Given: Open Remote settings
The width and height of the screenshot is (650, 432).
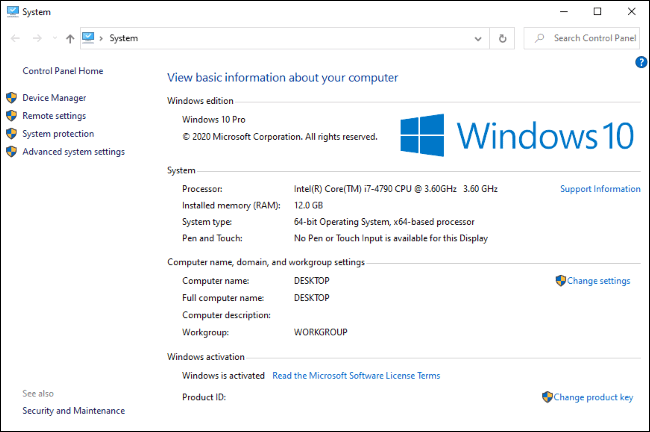Looking at the screenshot, I should tap(54, 116).
